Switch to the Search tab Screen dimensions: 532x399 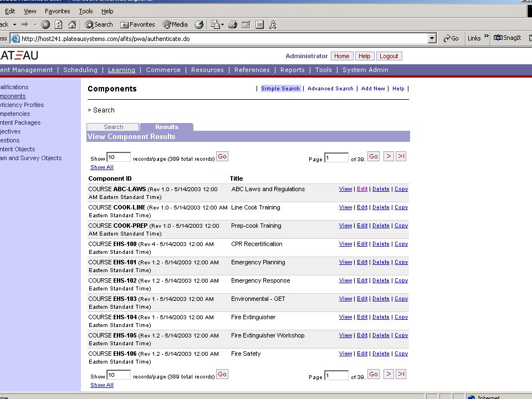pyautogui.click(x=113, y=127)
